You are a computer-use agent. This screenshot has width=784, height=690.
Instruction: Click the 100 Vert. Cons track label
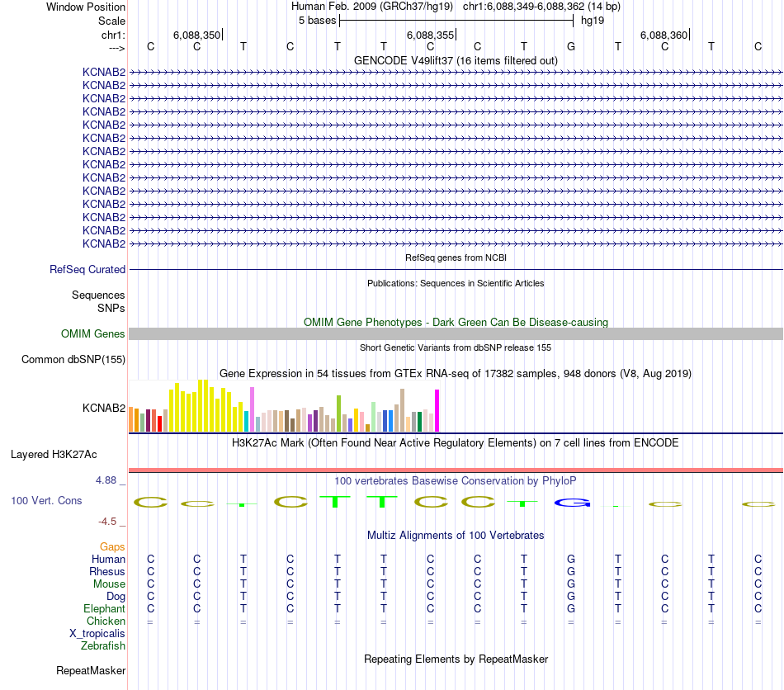click(46, 501)
